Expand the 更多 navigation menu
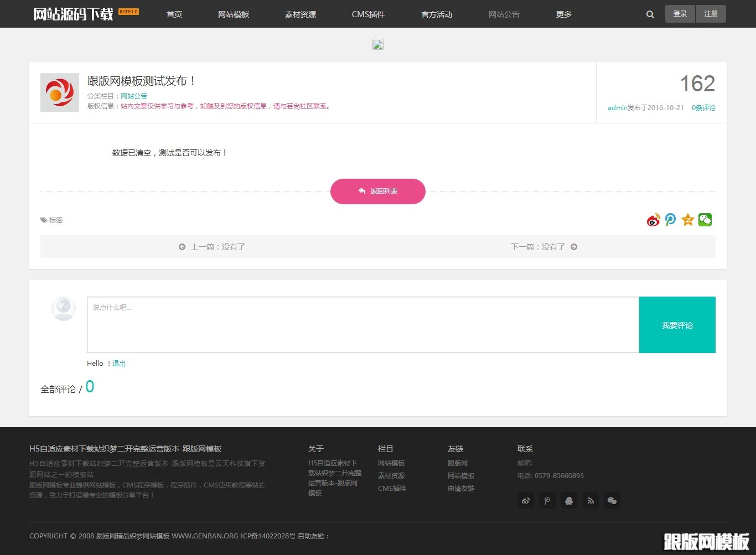Screen dimensions: 756x555 (564, 14)
